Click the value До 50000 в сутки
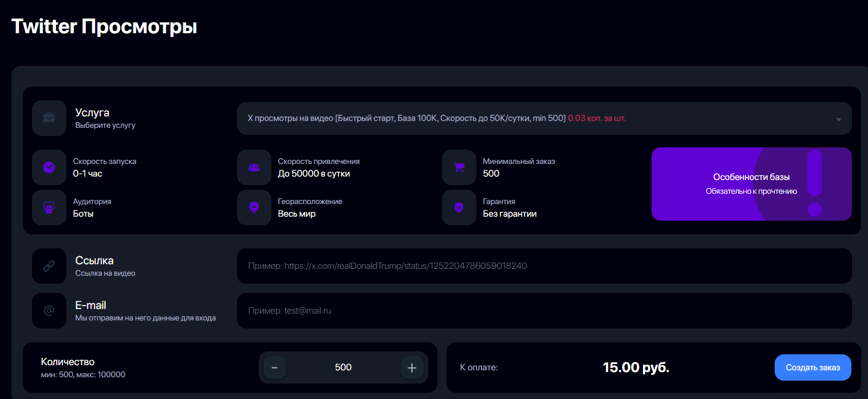 click(x=314, y=173)
